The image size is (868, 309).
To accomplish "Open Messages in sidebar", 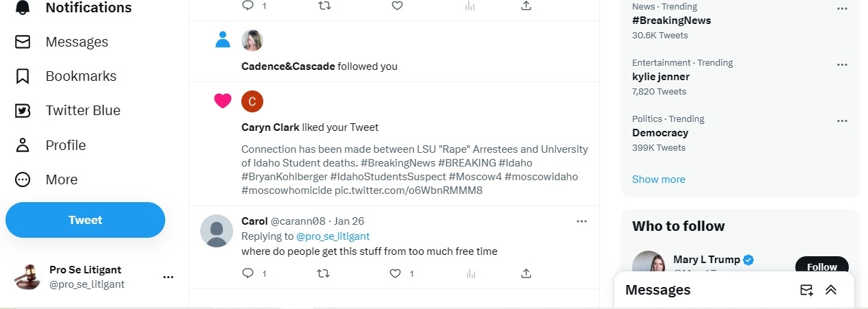I will pos(76,42).
